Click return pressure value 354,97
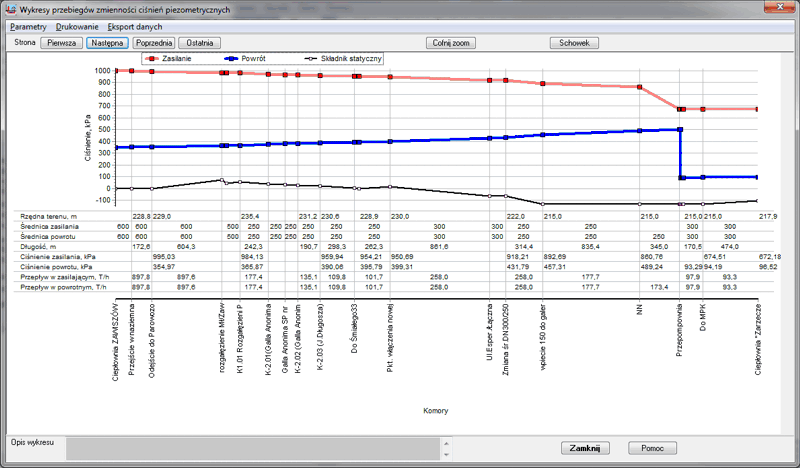Screen dimensions: 800x468 coord(164,267)
